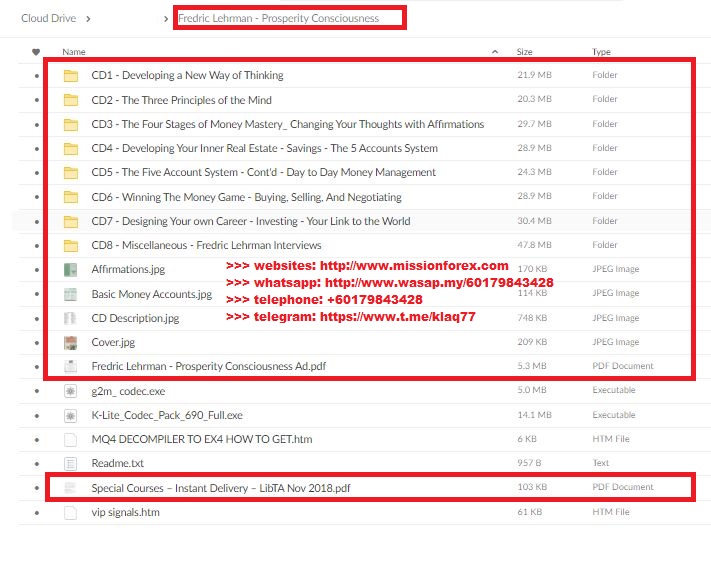This screenshot has height=575, width=711.
Task: Select CD4 - Developing Your Inner Real Estate
Action: pos(264,148)
